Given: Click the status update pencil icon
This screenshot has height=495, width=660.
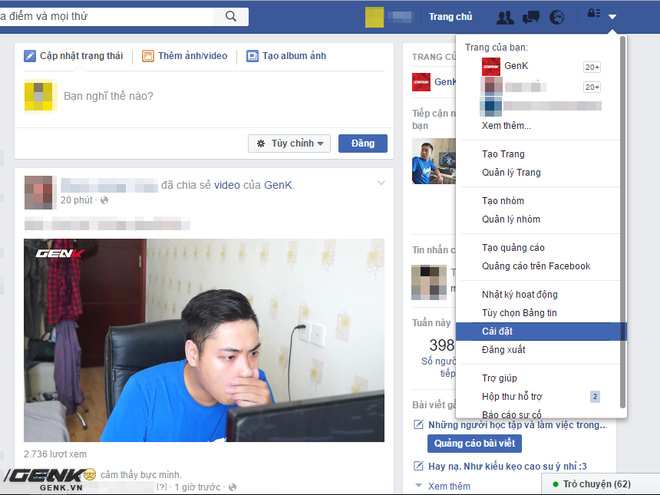Looking at the screenshot, I should pos(30,56).
